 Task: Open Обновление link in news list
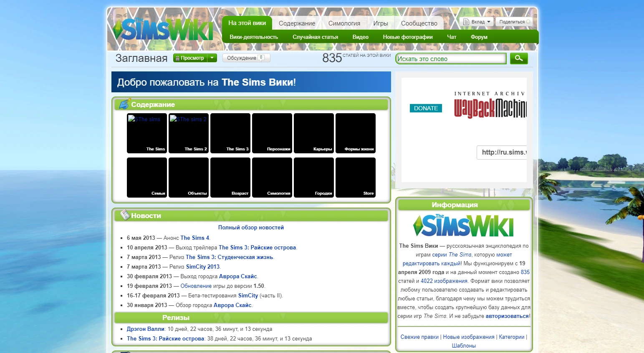pyautogui.click(x=196, y=286)
